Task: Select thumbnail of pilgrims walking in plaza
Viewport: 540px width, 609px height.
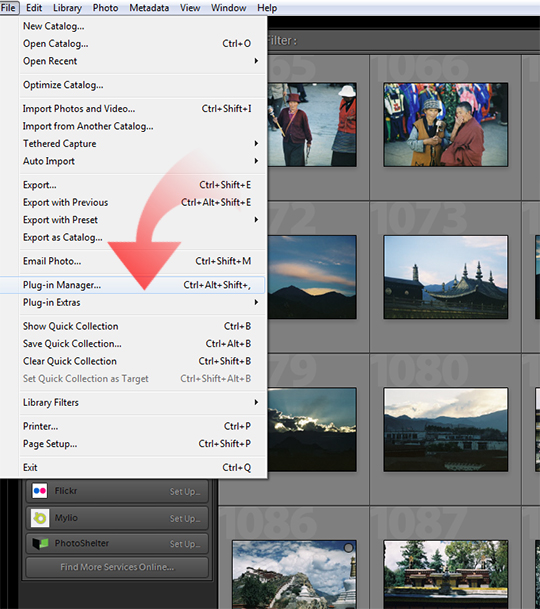Action: [x=312, y=125]
